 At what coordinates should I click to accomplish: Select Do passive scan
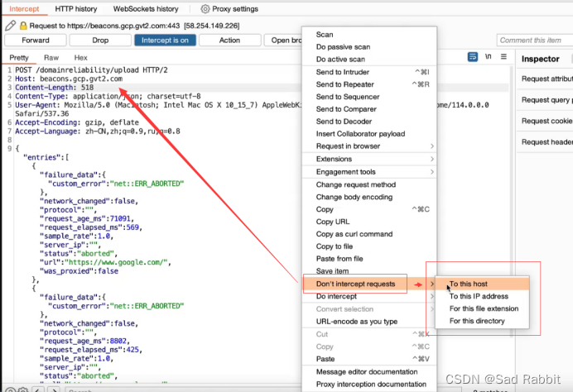(369, 46)
